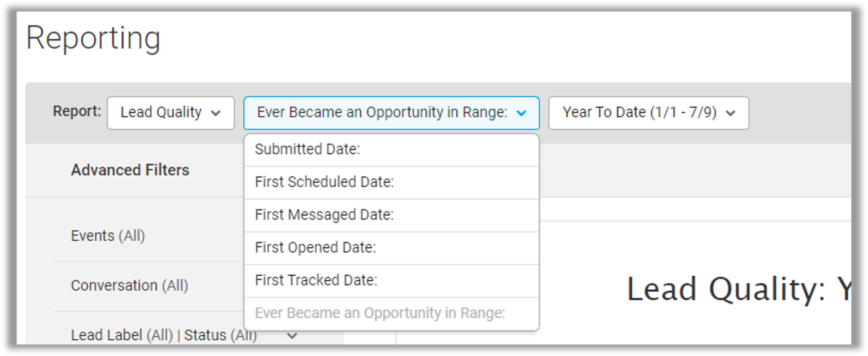The width and height of the screenshot is (868, 356).
Task: Click the chevron next to Lead Label filter
Action: tap(292, 335)
